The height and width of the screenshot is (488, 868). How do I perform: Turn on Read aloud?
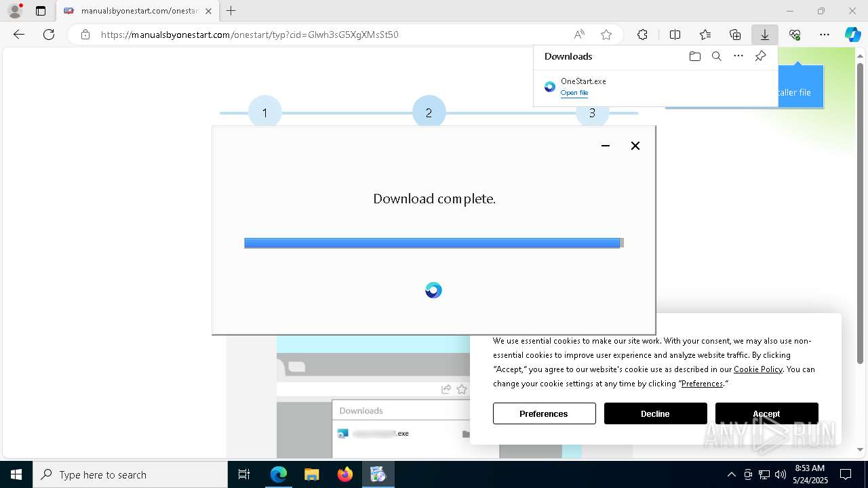click(579, 35)
